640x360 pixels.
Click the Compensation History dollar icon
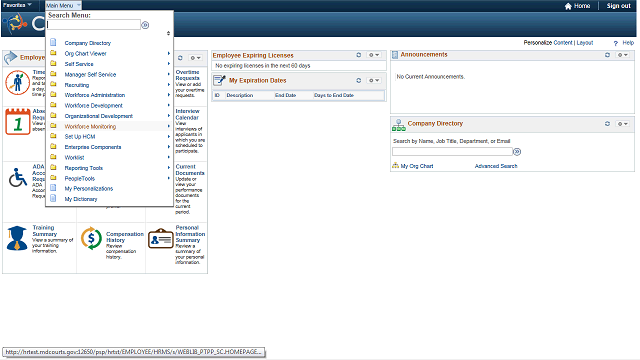[x=91, y=238]
